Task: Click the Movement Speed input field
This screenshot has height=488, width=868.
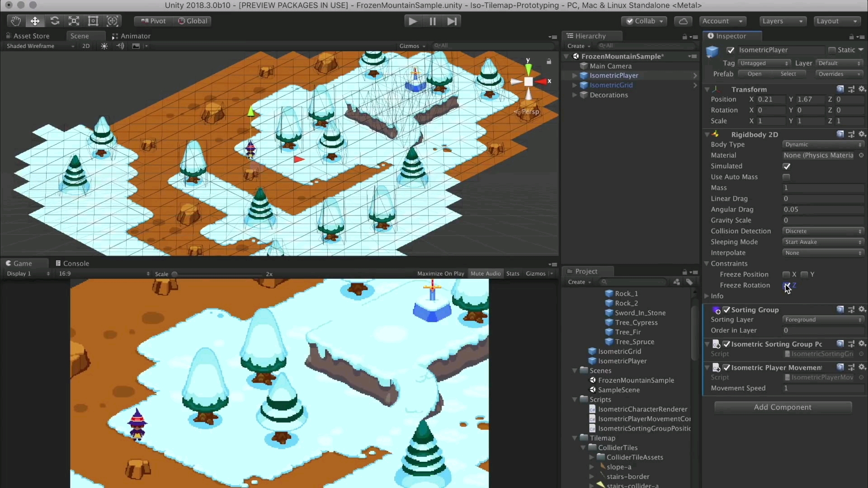Action: pyautogui.click(x=823, y=388)
